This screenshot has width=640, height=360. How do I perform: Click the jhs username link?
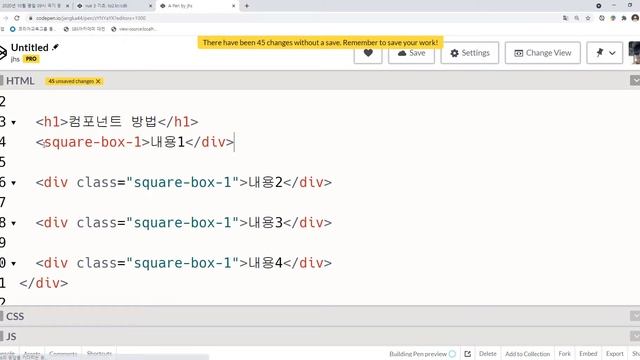(15, 59)
